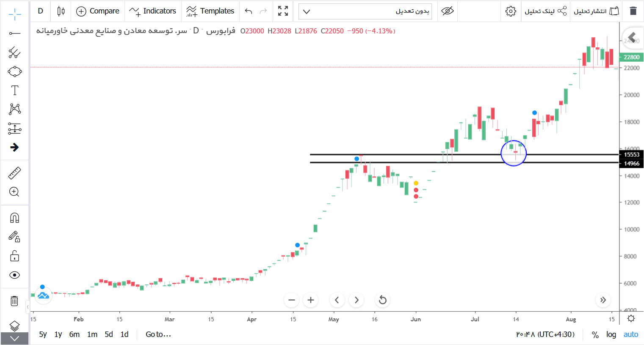Click the yellow marker dot near Jun
This screenshot has width=644, height=345.
click(416, 183)
